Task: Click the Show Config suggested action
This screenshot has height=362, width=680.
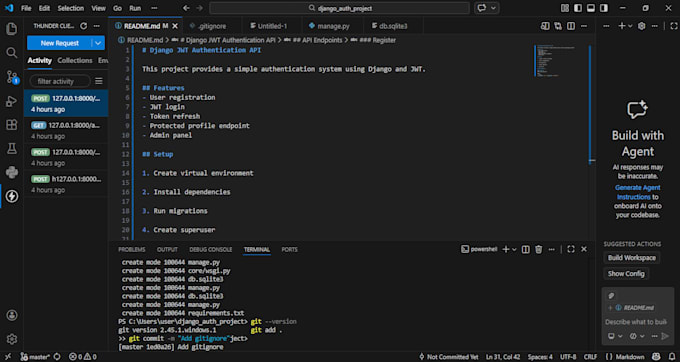Action: pyautogui.click(x=626, y=274)
